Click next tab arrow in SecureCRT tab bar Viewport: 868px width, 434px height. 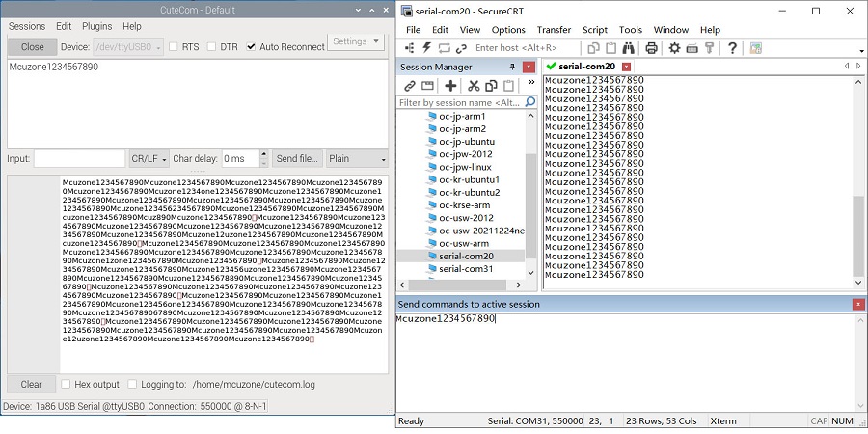tap(858, 66)
